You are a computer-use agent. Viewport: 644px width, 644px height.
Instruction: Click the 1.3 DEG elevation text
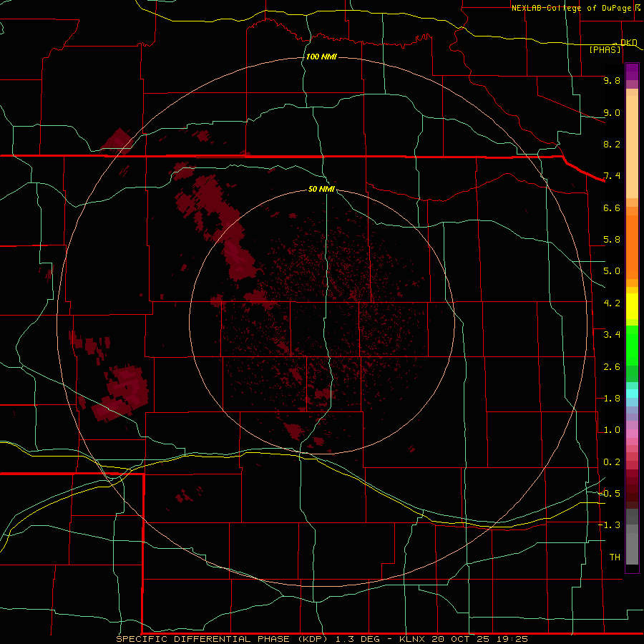(x=358, y=639)
